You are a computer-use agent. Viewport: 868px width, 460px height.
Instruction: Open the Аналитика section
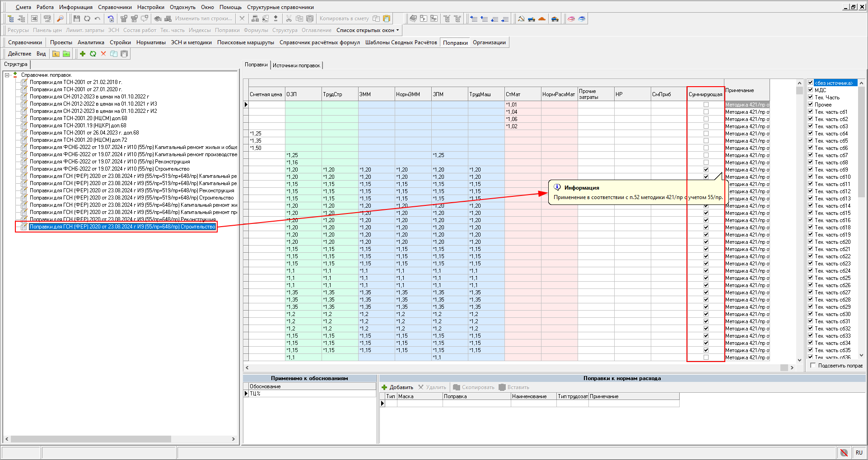pos(91,42)
